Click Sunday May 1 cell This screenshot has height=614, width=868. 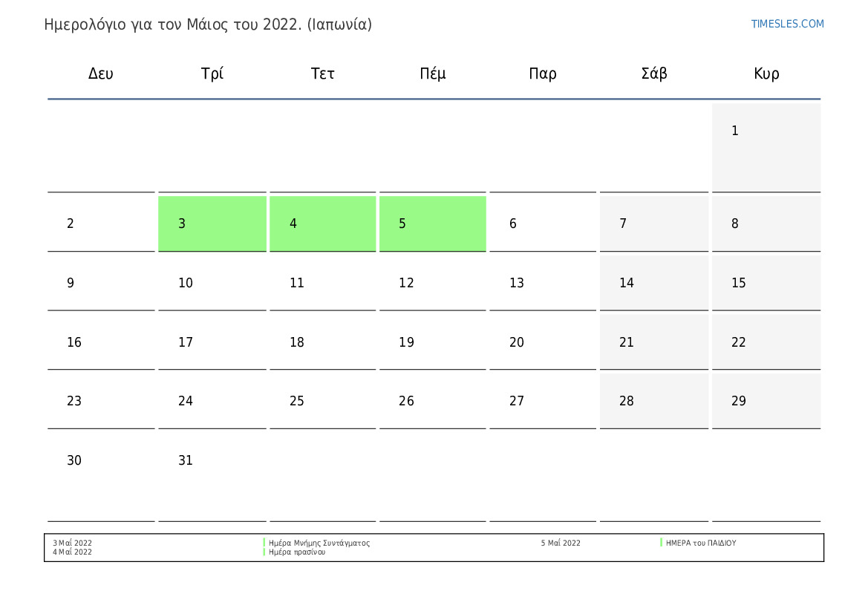click(766, 147)
